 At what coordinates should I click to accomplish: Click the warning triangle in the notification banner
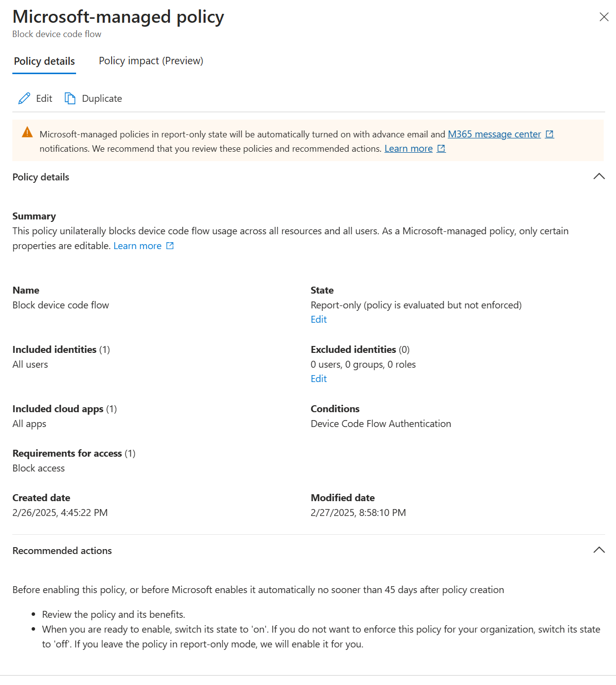point(27,132)
